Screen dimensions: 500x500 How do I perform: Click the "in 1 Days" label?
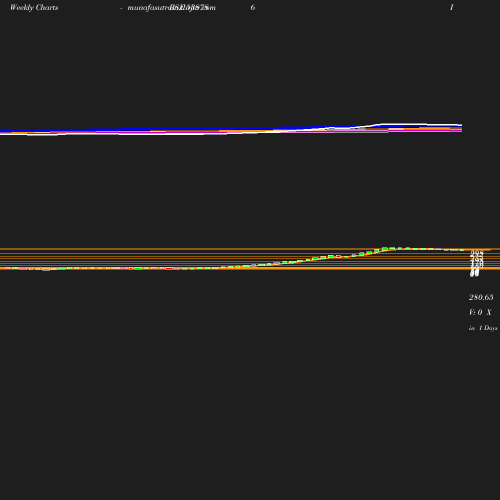click(x=483, y=328)
